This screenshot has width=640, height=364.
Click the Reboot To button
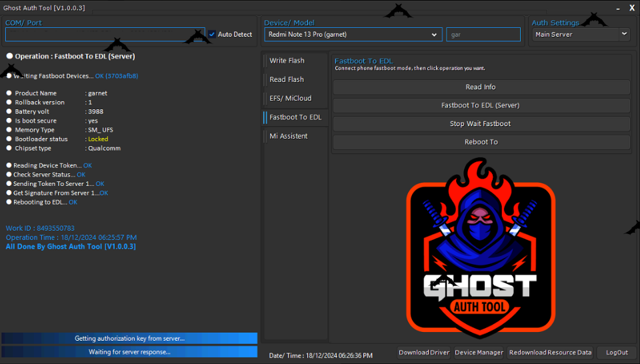point(481,142)
